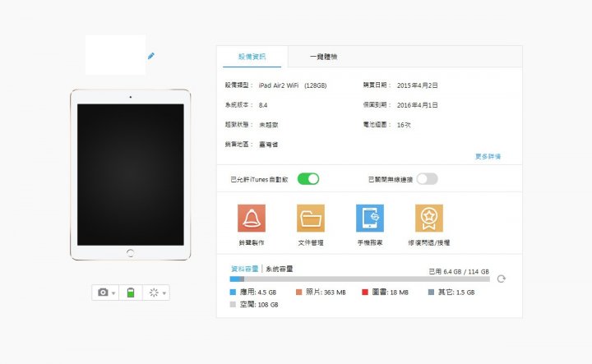Click the blue apps color swatch
The width and height of the screenshot is (592, 364).
(x=233, y=292)
